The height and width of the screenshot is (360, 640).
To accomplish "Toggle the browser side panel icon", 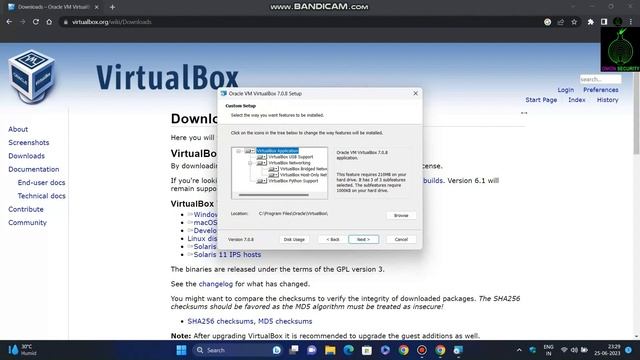I will pos(604,22).
